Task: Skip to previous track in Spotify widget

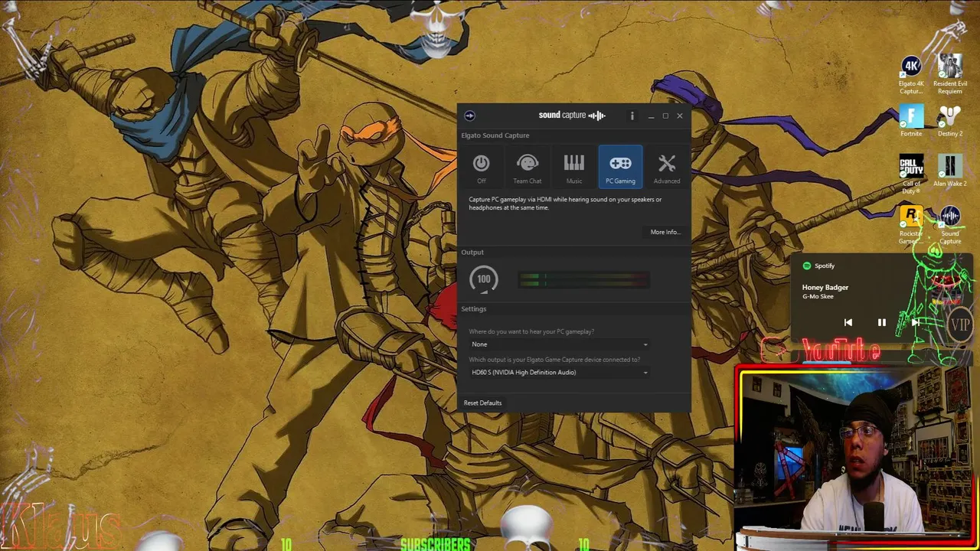Action: coord(848,323)
